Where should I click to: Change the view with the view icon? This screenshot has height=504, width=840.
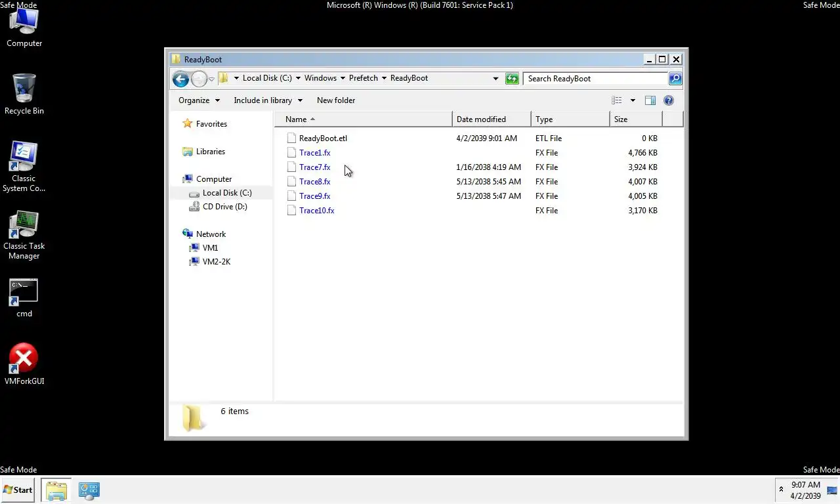[617, 100]
